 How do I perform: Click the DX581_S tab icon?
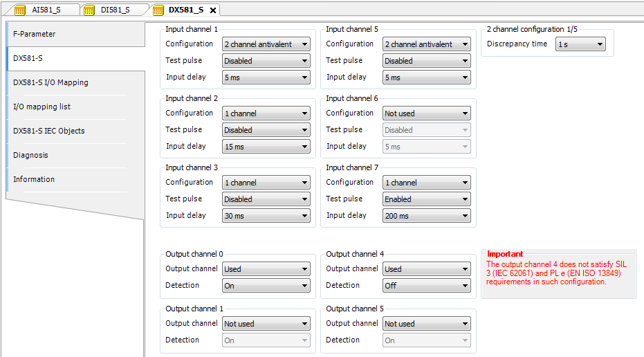click(158, 10)
